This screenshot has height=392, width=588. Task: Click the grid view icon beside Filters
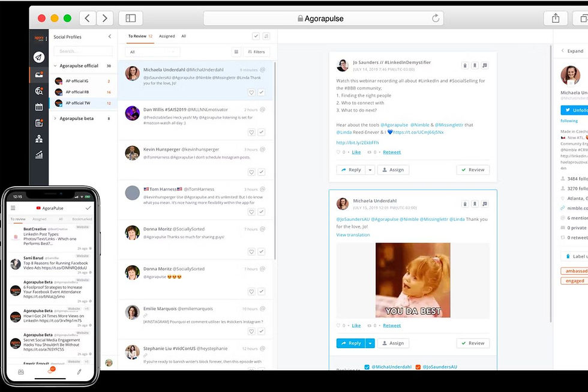pyautogui.click(x=236, y=52)
